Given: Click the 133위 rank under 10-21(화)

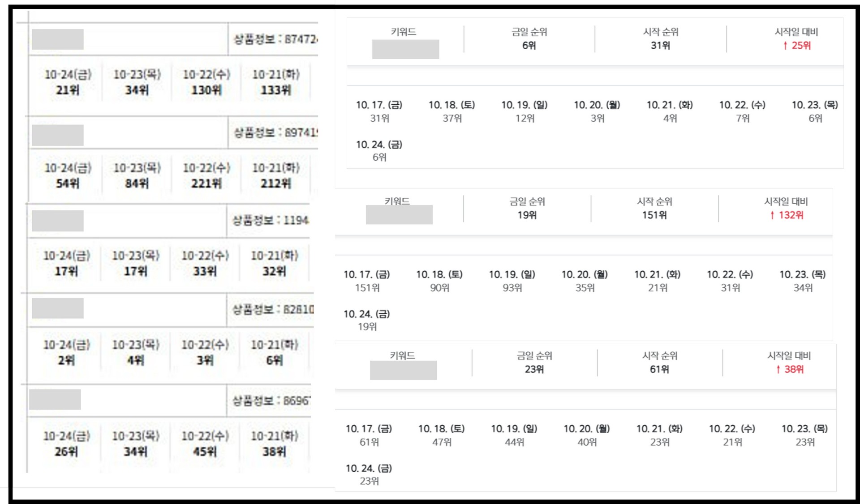Looking at the screenshot, I should pos(275,90).
